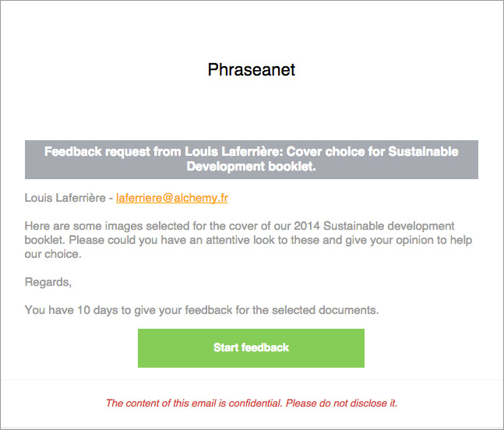Click the word Sustainable in the banner
Viewport: 504px width, 430px height.
pyautogui.click(x=423, y=151)
